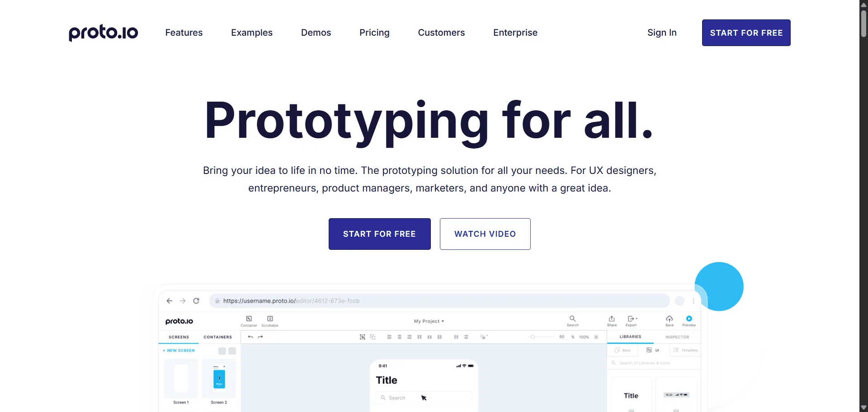Screen dimensions: 868x412
Task: Click the Share icon in editor toolbar
Action: pos(612,319)
